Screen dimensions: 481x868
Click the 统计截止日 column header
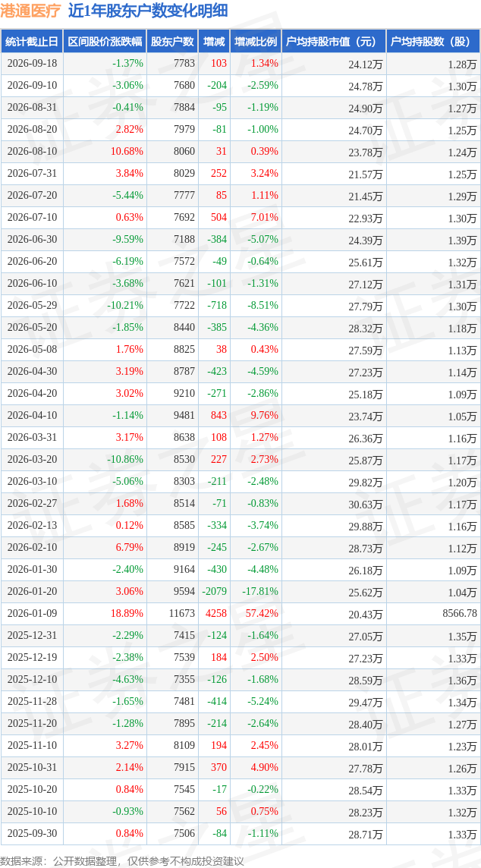[32, 42]
